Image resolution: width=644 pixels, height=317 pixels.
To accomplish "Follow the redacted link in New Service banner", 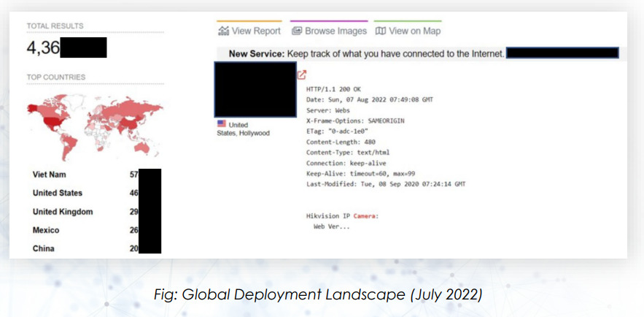I will pyautogui.click(x=562, y=53).
